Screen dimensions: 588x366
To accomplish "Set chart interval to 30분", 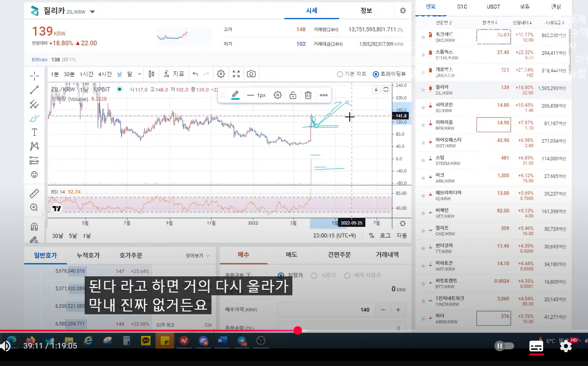I will pos(69,74).
